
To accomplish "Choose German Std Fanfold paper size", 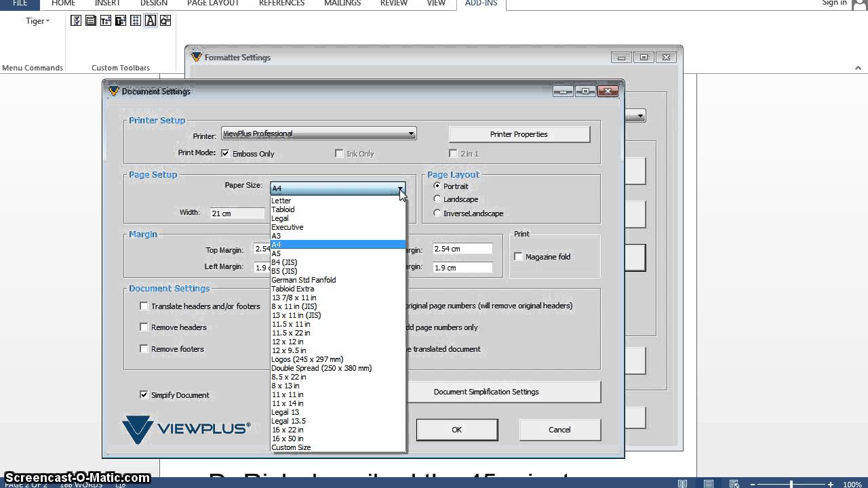I will [x=338, y=280].
